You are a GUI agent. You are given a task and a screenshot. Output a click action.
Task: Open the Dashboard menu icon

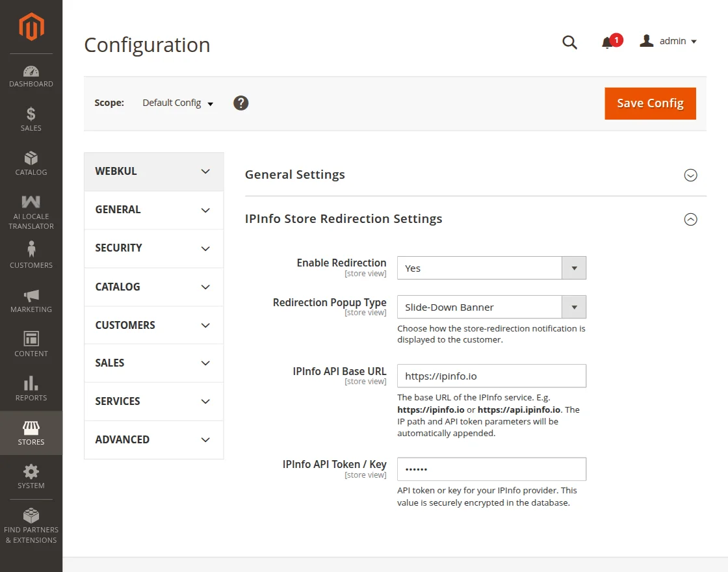click(x=31, y=71)
